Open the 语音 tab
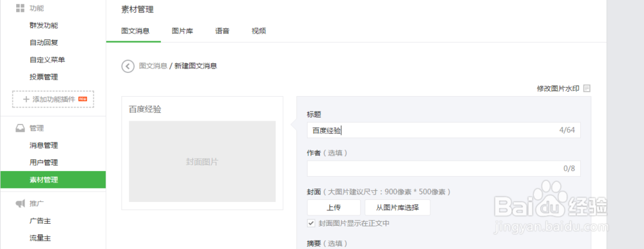This screenshot has width=644, height=249. [222, 31]
